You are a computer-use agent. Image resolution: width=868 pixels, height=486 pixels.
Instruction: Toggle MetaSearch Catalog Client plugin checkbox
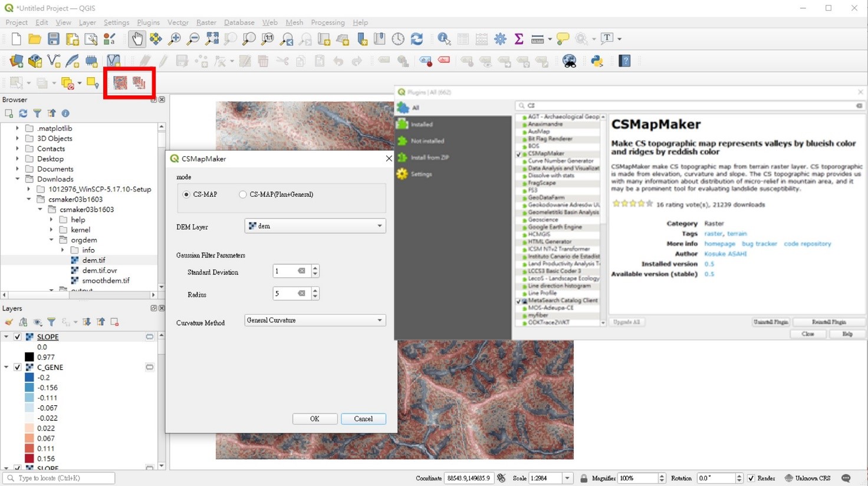(x=519, y=301)
